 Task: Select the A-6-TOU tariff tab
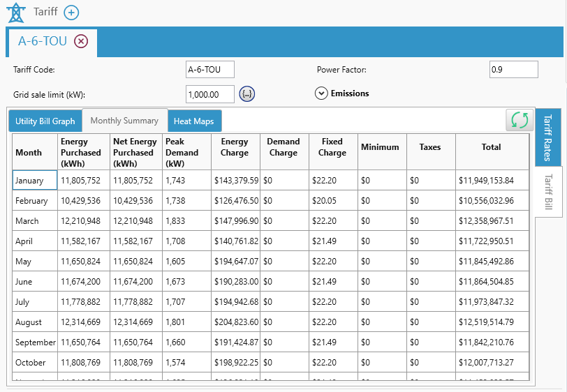[43, 41]
